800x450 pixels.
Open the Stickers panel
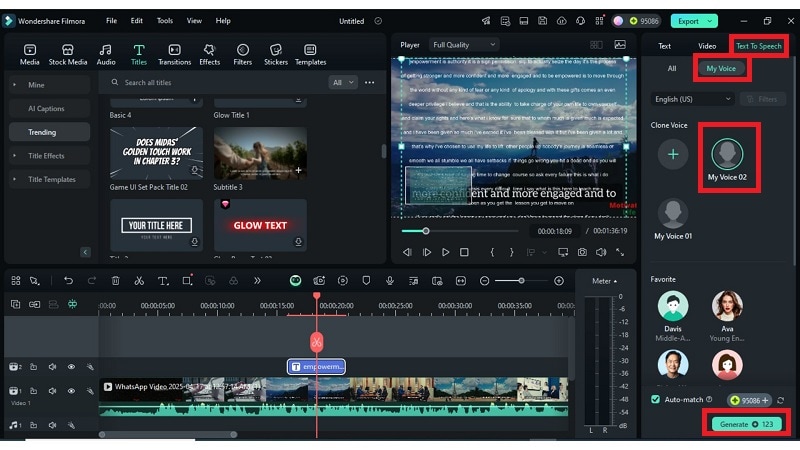click(276, 55)
